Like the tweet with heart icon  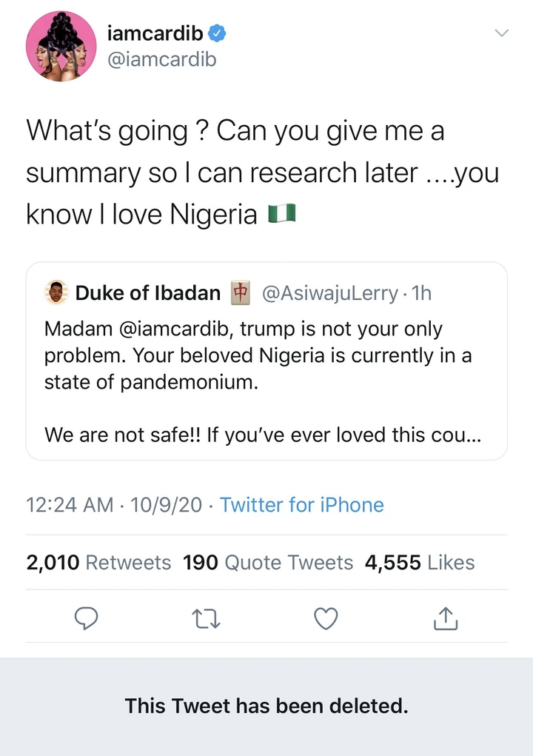click(326, 618)
